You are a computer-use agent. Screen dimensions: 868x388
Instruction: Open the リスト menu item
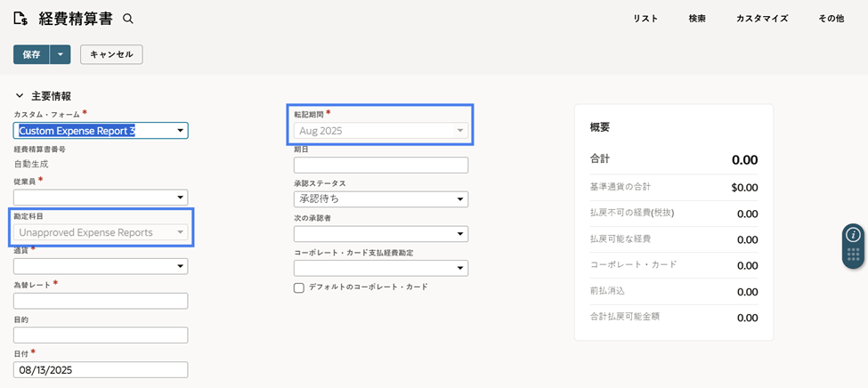click(x=645, y=19)
